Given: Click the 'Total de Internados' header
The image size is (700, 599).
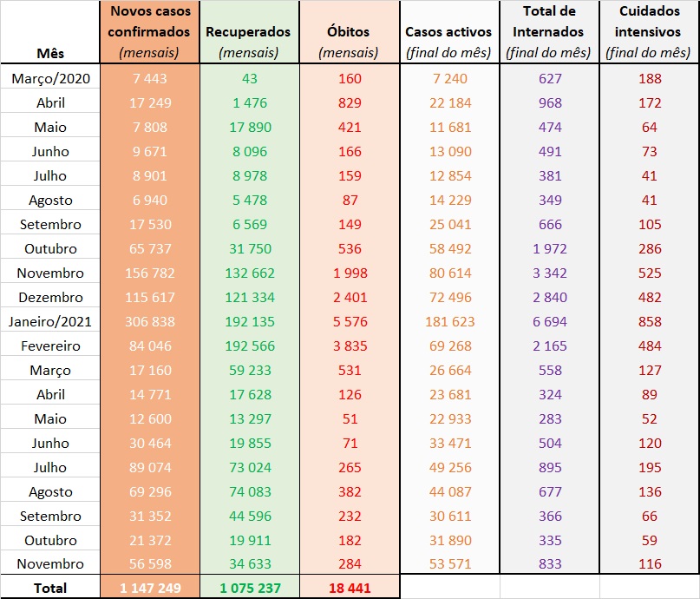Looking at the screenshot, I should [x=548, y=32].
